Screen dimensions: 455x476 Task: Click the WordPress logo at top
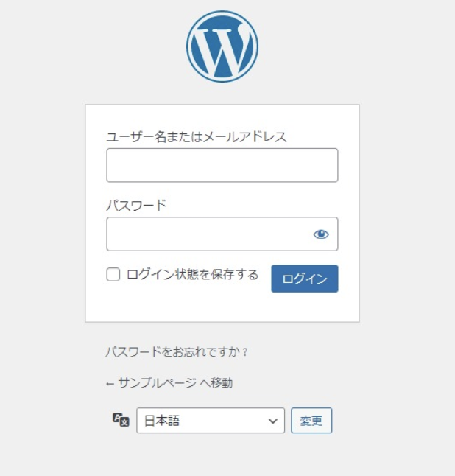(x=222, y=46)
